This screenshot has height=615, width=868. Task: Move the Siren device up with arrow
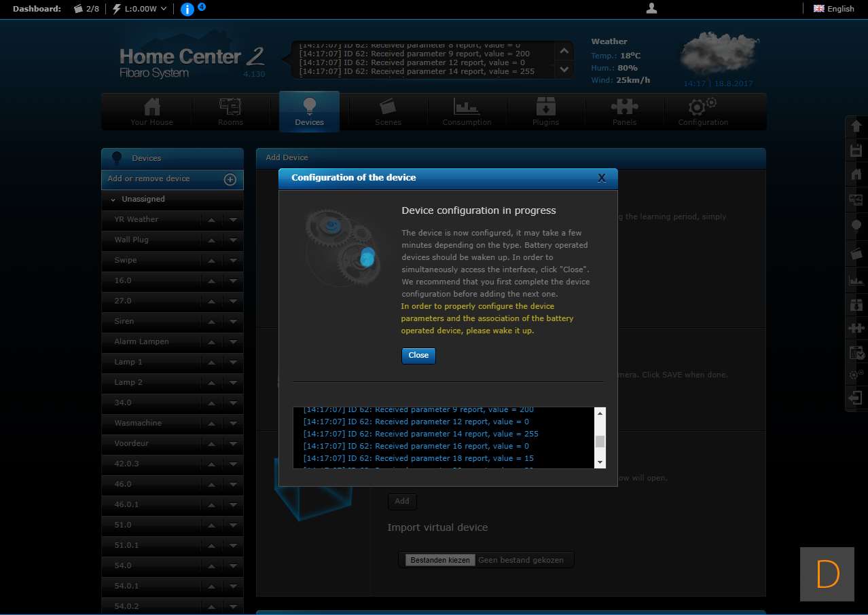tap(212, 322)
